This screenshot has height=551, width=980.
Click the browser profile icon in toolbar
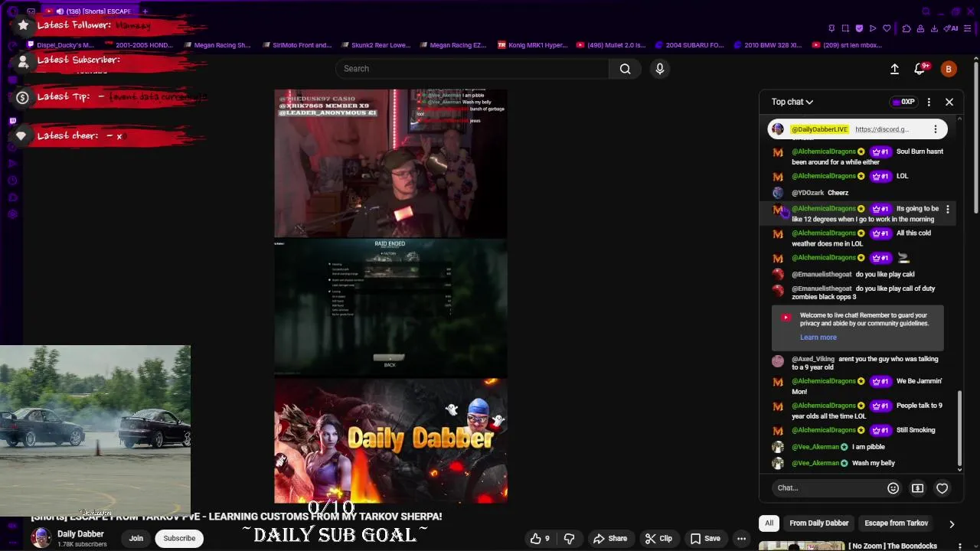point(921,28)
